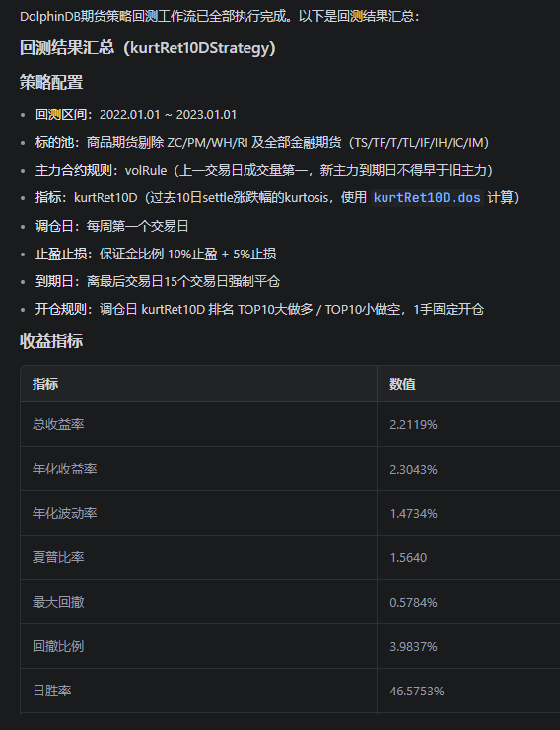560x730 pixels.
Task: Click the 策略配置 heading
Action: (x=51, y=83)
